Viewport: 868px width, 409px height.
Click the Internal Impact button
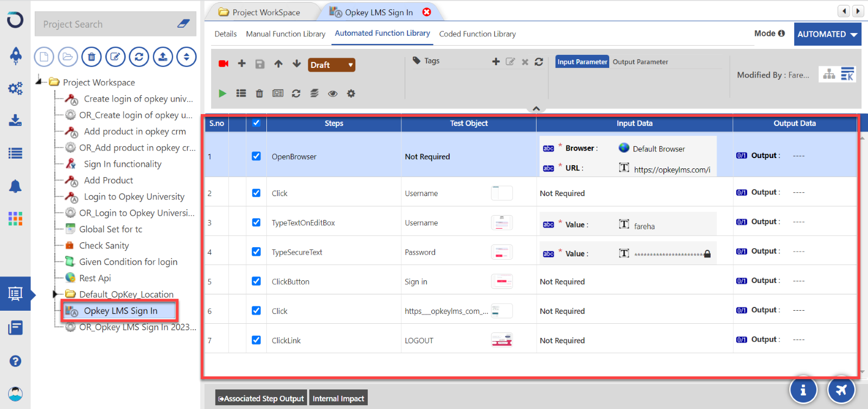(x=339, y=398)
